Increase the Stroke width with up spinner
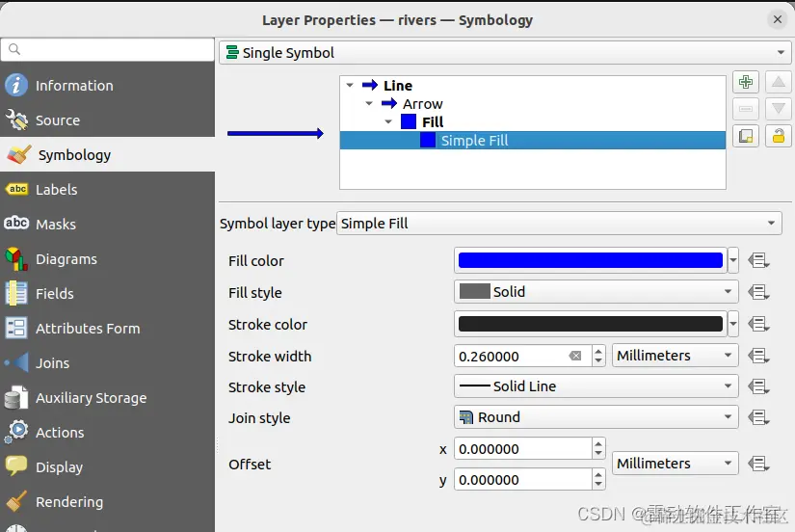795x532 pixels. click(x=598, y=351)
